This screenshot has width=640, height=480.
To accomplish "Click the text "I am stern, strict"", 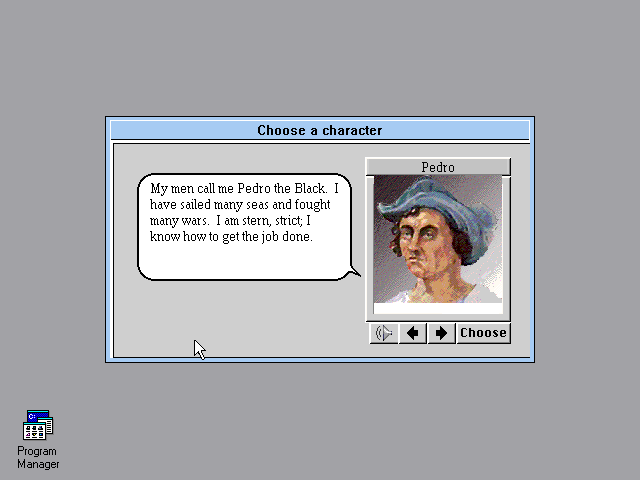I will coord(259,221).
